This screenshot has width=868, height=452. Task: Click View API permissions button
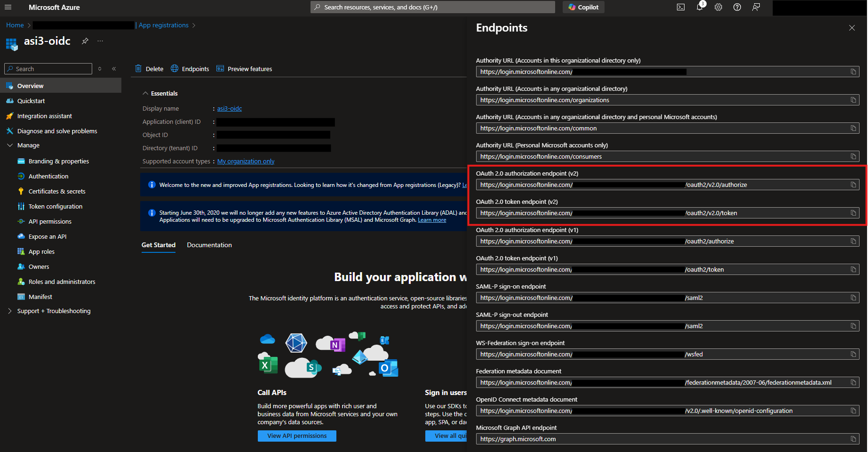coord(297,436)
